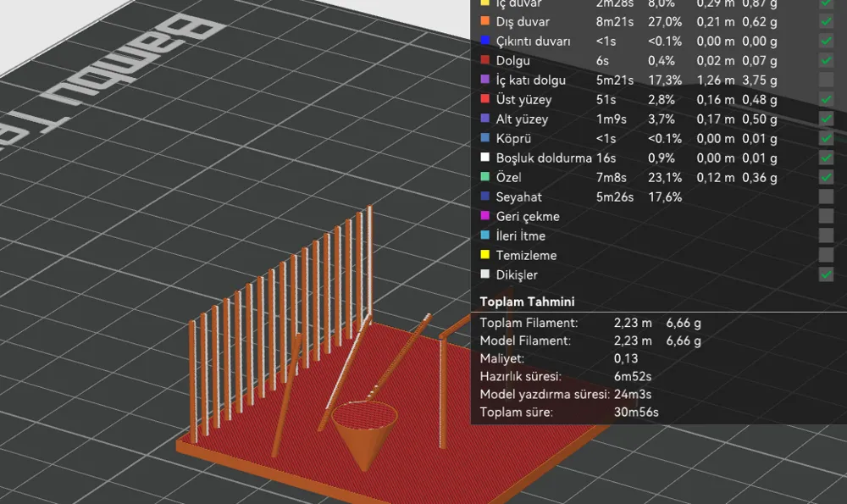Click the Model yazdırma süresi 24m3s value

click(632, 394)
